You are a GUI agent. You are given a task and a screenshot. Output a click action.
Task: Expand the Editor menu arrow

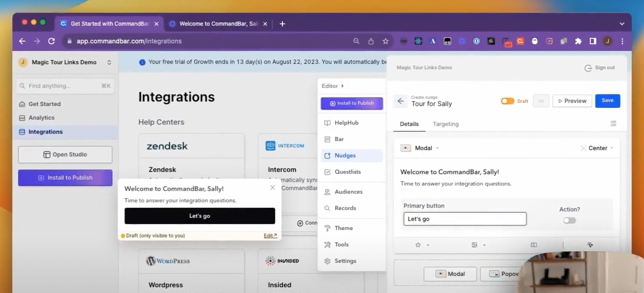[343, 86]
